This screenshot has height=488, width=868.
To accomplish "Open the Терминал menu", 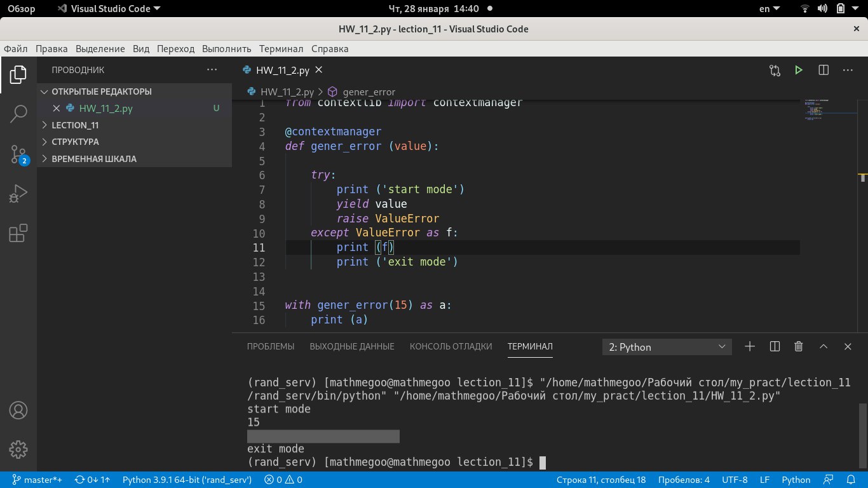I will point(281,49).
